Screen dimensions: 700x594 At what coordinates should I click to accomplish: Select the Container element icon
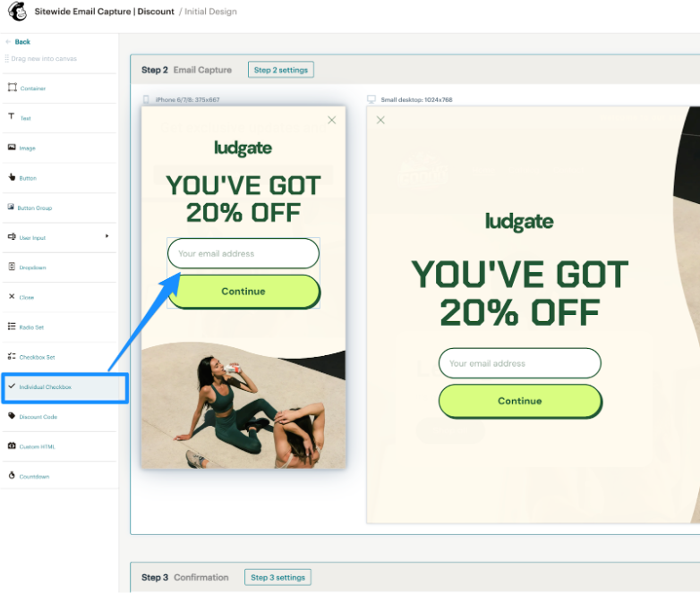point(12,88)
